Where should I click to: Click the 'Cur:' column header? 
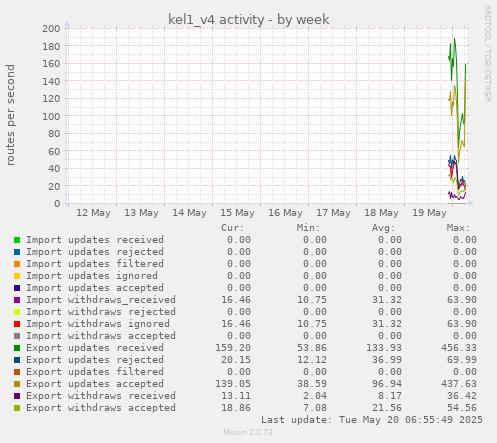click(x=233, y=228)
